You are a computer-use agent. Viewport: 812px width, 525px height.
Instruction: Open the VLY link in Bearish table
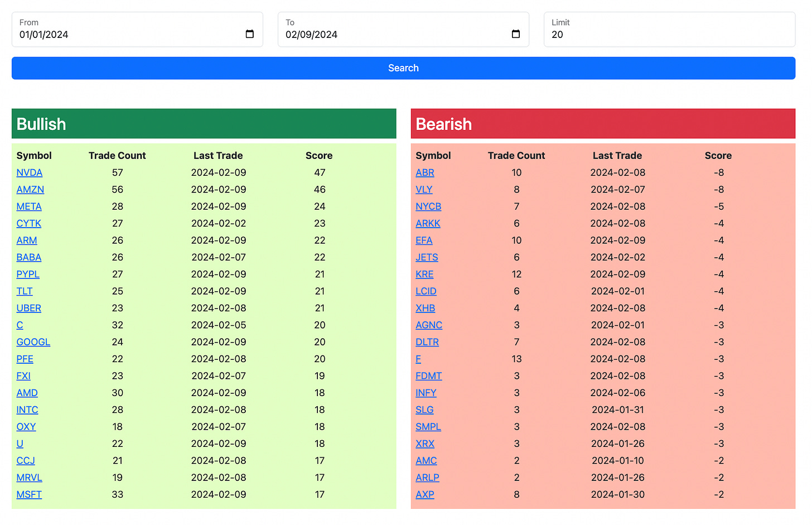(x=424, y=190)
